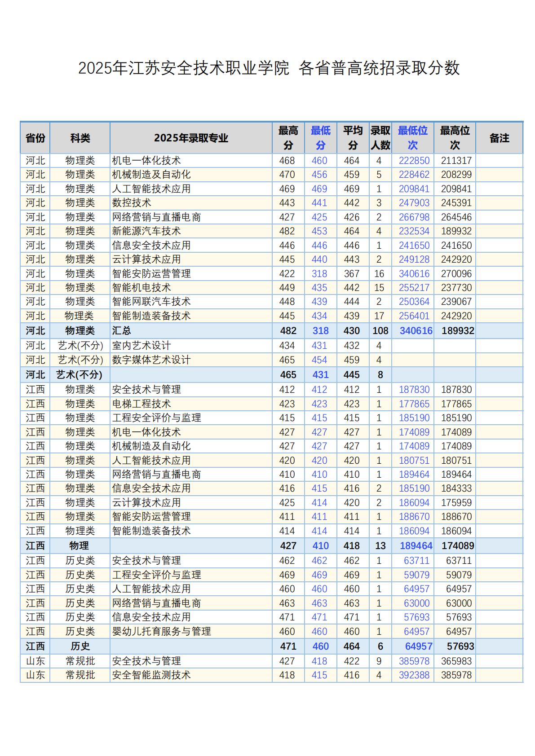Click the highest rank value 184333

[456, 488]
